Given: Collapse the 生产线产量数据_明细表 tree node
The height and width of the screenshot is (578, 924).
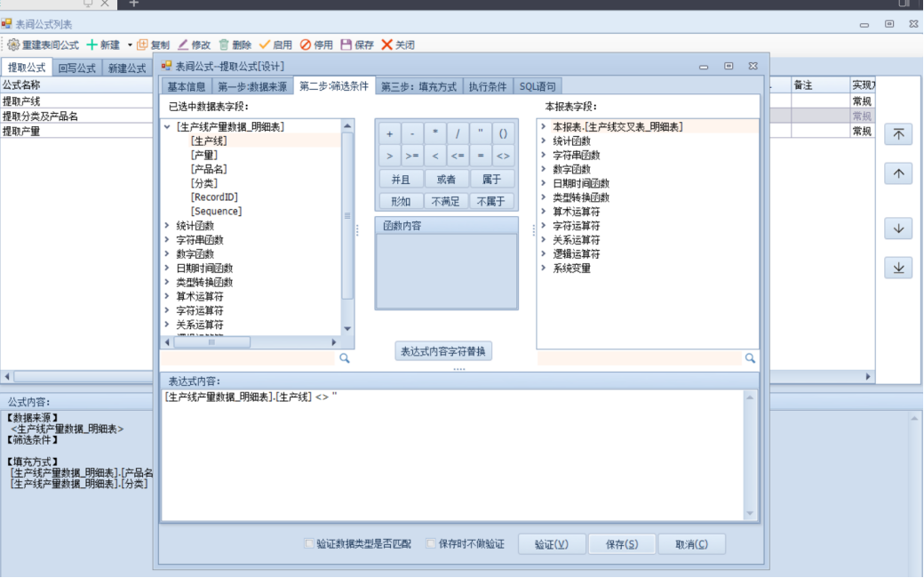Looking at the screenshot, I should 167,127.
